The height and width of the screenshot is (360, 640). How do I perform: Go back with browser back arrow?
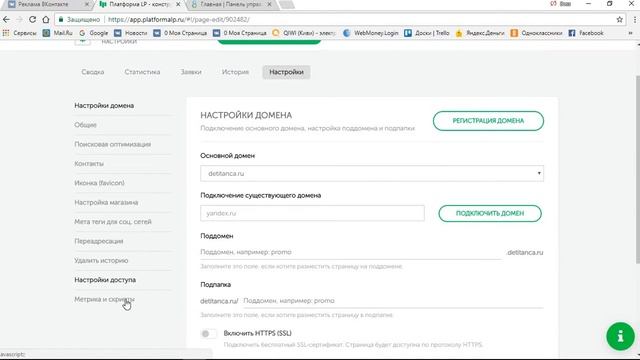pos(6,19)
